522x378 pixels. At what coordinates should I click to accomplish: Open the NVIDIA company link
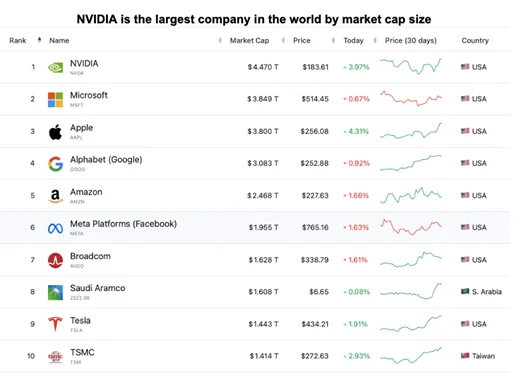click(x=84, y=63)
